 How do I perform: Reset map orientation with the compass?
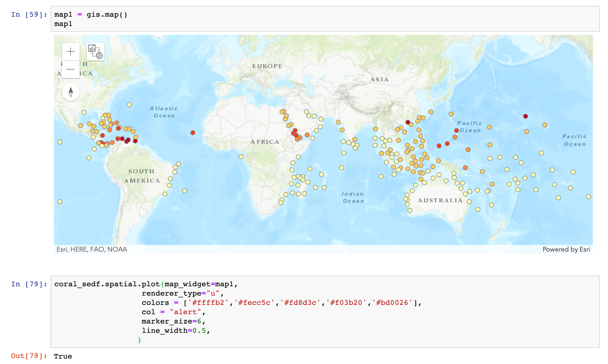tap(71, 92)
